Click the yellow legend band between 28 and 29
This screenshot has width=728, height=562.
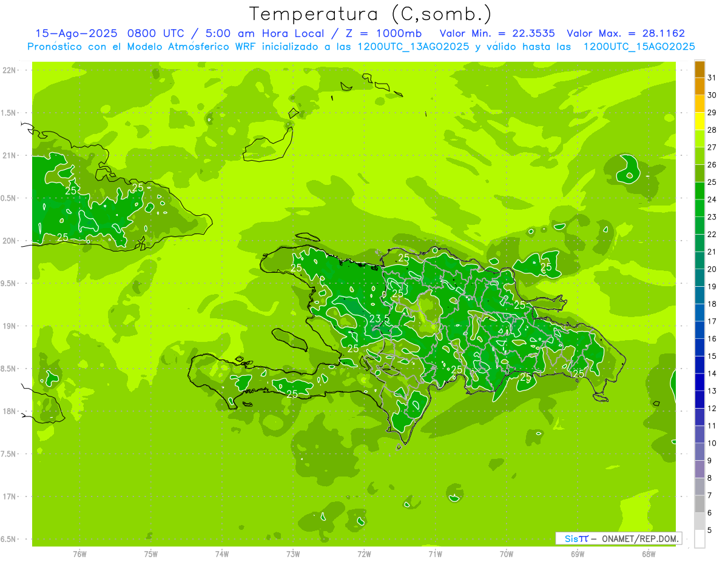click(x=700, y=121)
